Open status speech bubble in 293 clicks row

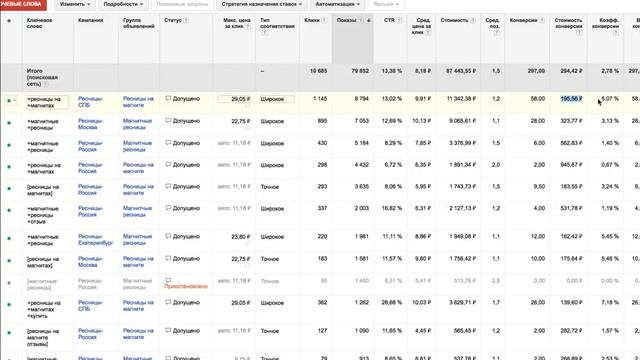point(168,186)
